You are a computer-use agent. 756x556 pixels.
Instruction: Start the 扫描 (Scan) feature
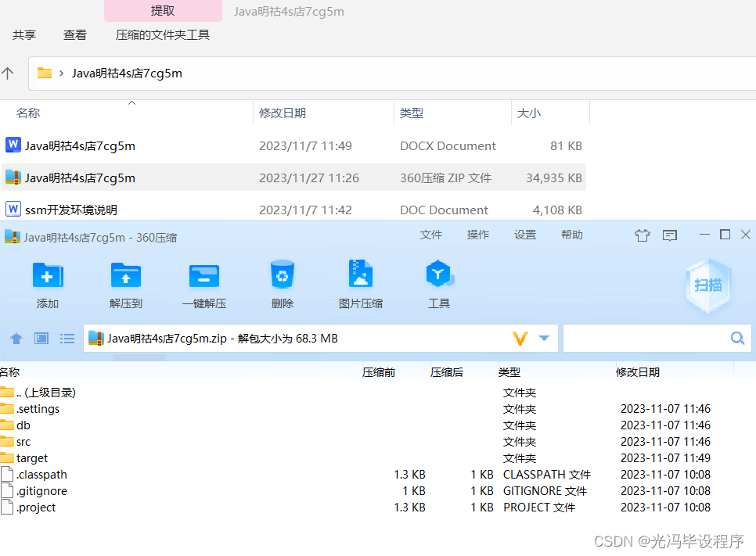pos(707,285)
